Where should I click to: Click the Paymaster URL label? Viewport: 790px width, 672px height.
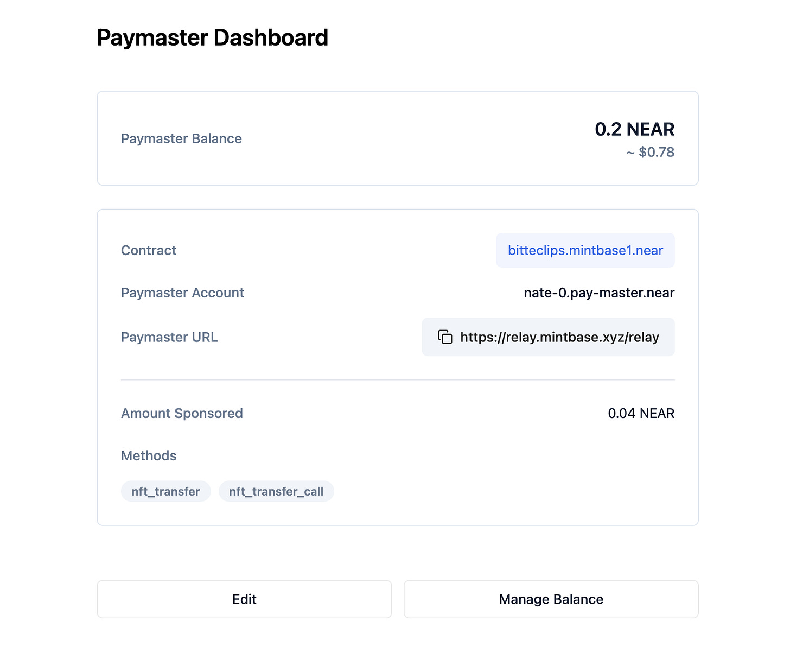[169, 337]
